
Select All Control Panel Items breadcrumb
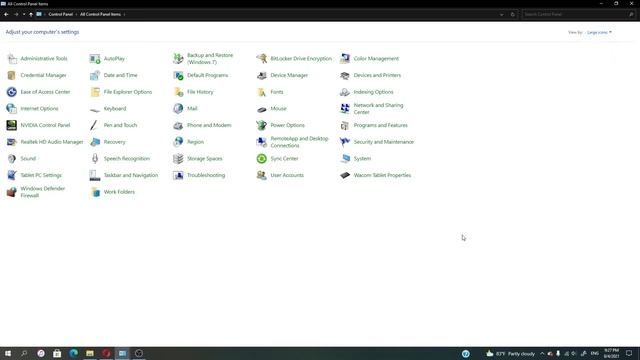pos(100,14)
